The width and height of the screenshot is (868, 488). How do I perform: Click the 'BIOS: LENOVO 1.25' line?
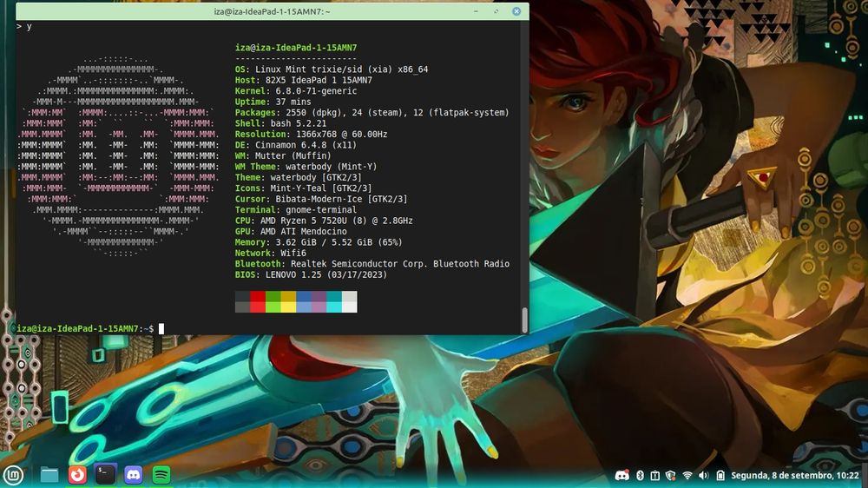(x=311, y=274)
